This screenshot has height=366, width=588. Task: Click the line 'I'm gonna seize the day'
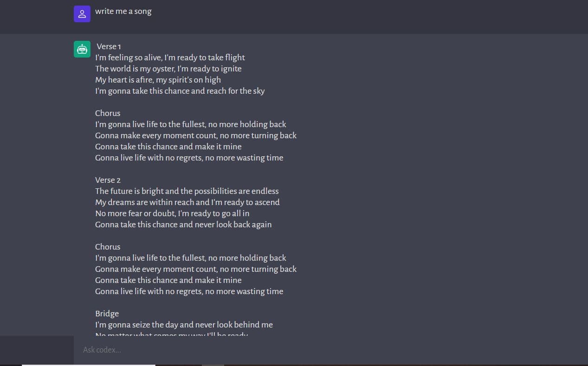tap(184, 325)
